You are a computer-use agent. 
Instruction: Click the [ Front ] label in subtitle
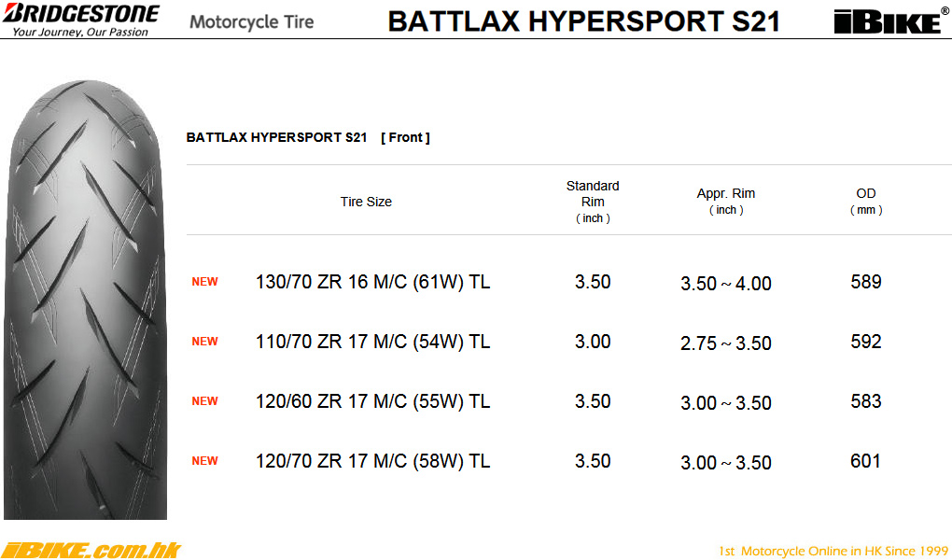405,137
